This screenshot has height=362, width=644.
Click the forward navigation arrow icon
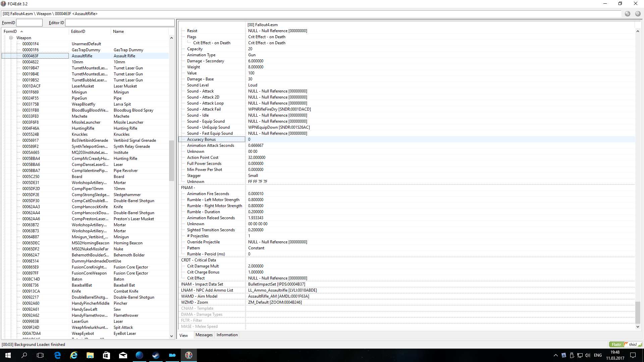(638, 14)
